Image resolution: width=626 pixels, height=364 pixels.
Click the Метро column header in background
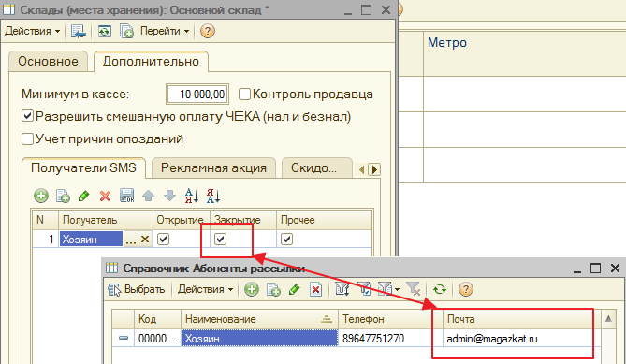point(525,54)
